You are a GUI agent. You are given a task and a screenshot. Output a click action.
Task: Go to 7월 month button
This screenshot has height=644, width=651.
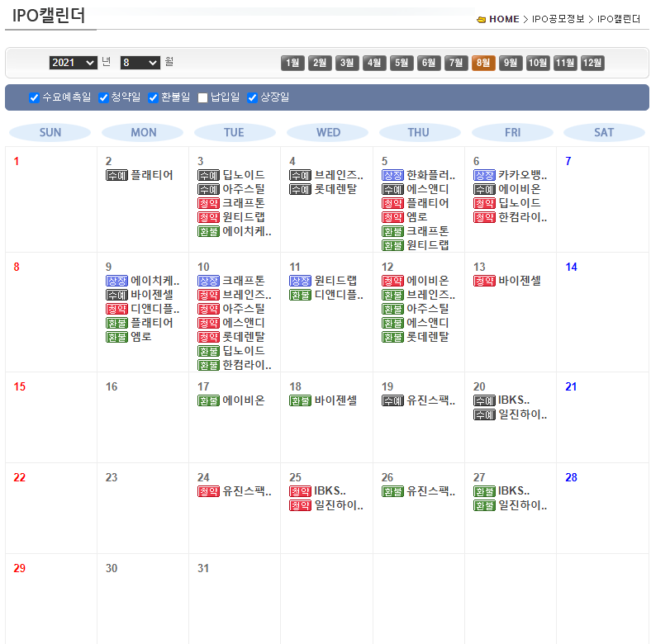pyautogui.click(x=456, y=63)
